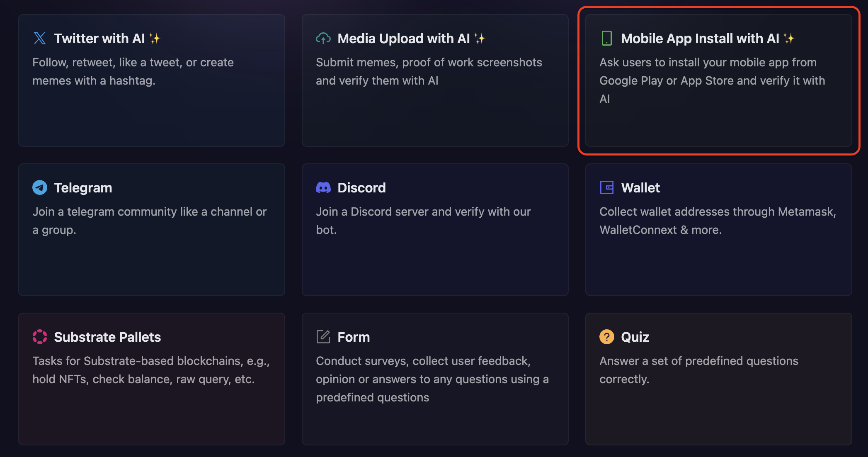Screen dimensions: 868x457
Task: Click the Discord logo icon
Action: (323, 187)
